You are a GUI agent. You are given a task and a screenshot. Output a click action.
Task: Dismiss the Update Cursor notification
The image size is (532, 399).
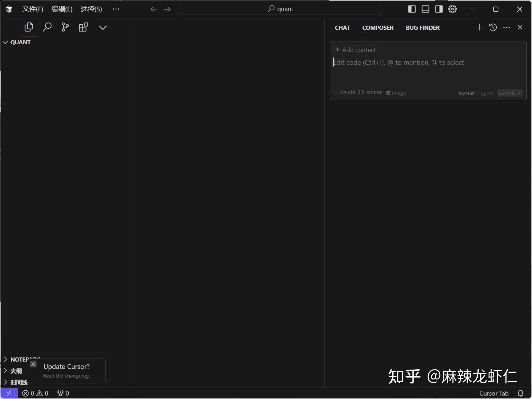tap(33, 364)
